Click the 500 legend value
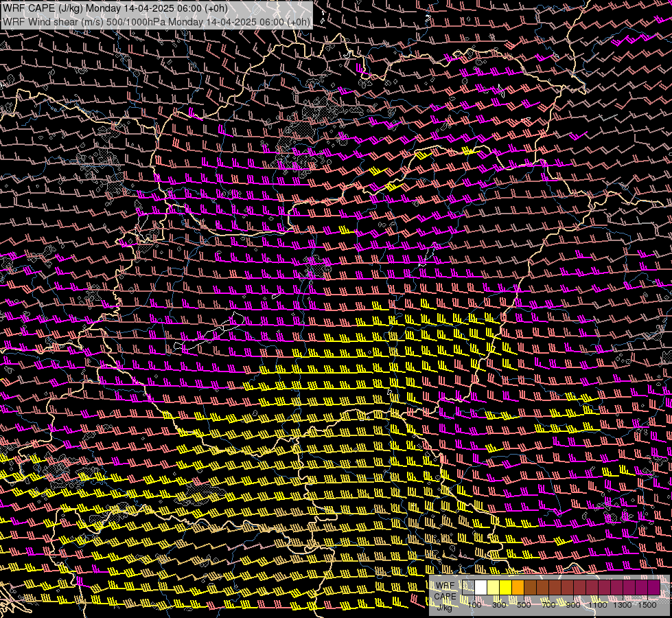This screenshot has width=672, height=618. tap(524, 605)
